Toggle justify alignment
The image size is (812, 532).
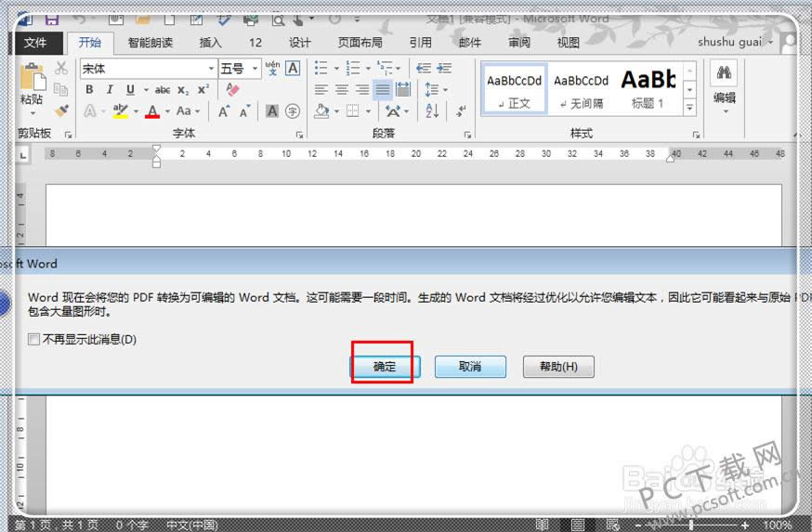(383, 89)
